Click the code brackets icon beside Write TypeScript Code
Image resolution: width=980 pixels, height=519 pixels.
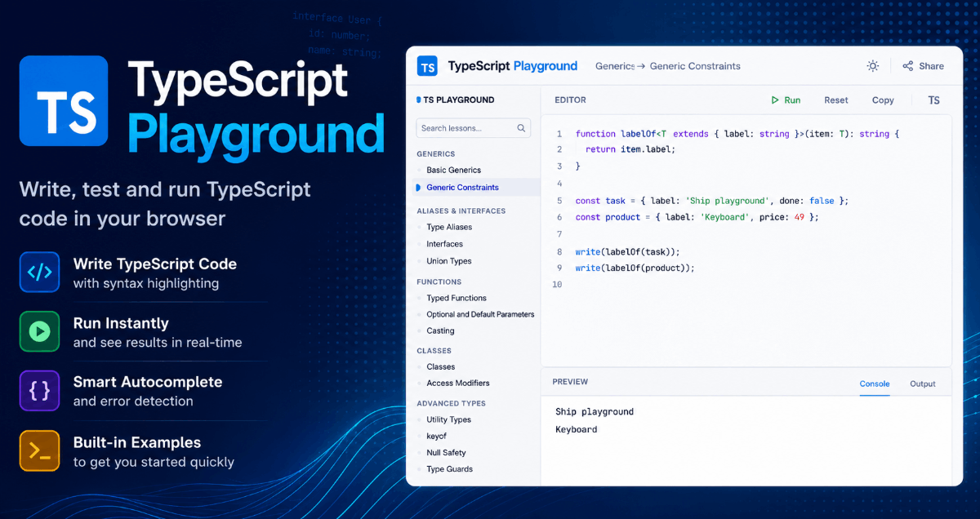click(39, 273)
